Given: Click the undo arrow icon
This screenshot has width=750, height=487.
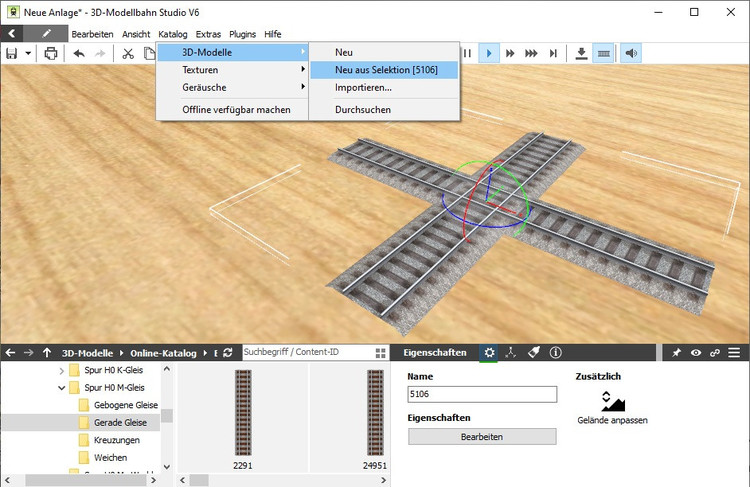Looking at the screenshot, I should point(79,53).
